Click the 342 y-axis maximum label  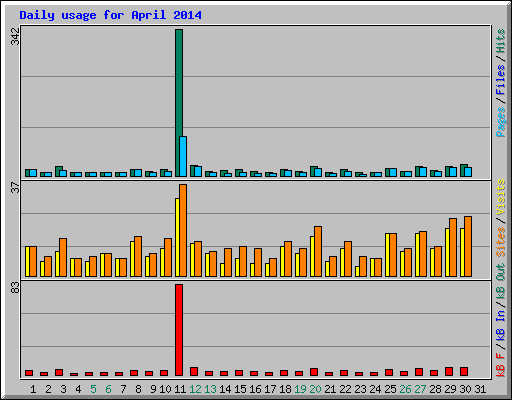(x=15, y=36)
